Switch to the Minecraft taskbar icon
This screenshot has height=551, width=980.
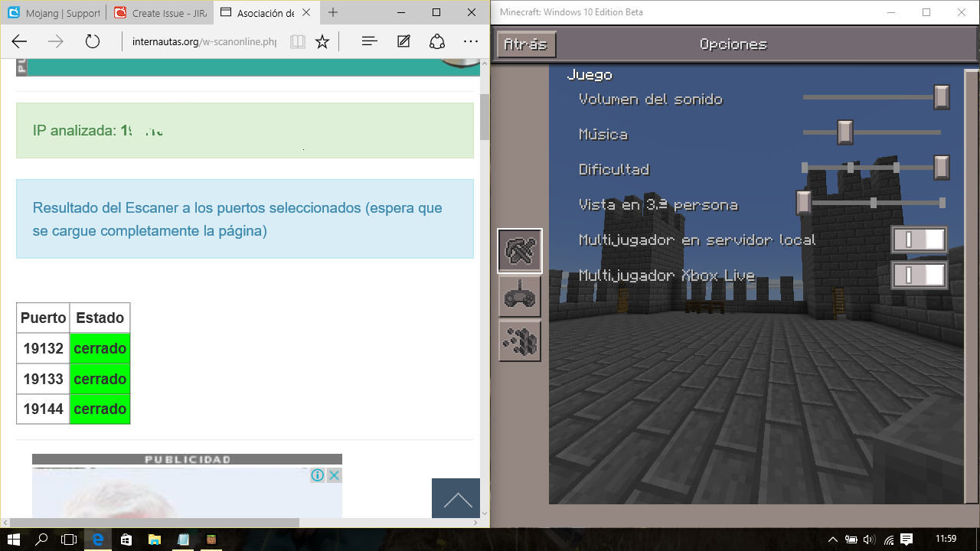tap(211, 540)
